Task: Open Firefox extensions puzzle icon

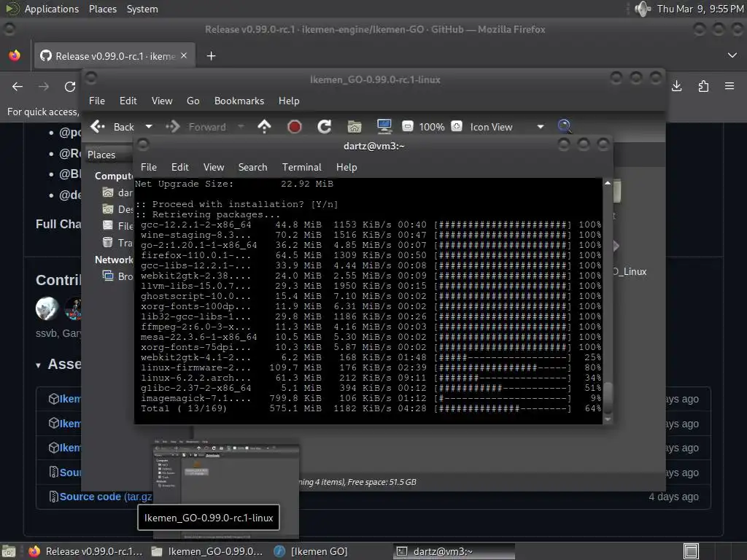Action: 703,86
